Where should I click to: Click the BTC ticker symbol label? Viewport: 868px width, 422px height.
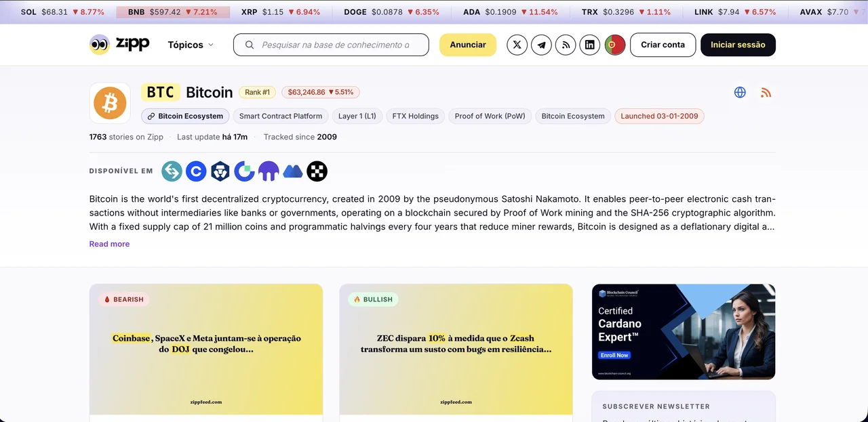click(161, 92)
